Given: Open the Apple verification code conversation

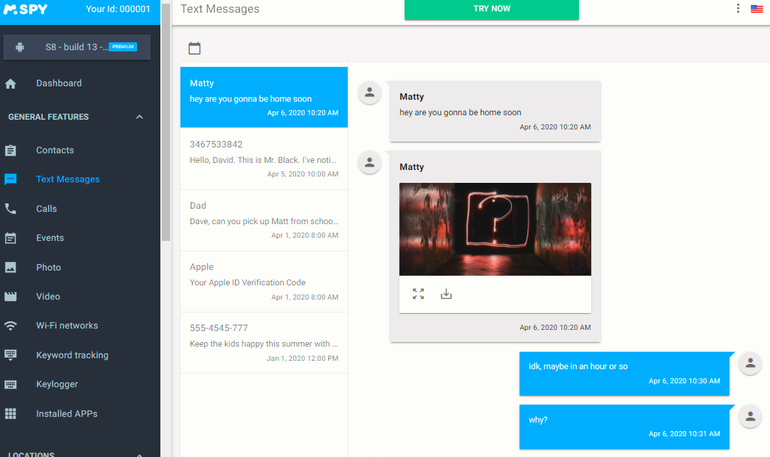Looking at the screenshot, I should pyautogui.click(x=264, y=281).
